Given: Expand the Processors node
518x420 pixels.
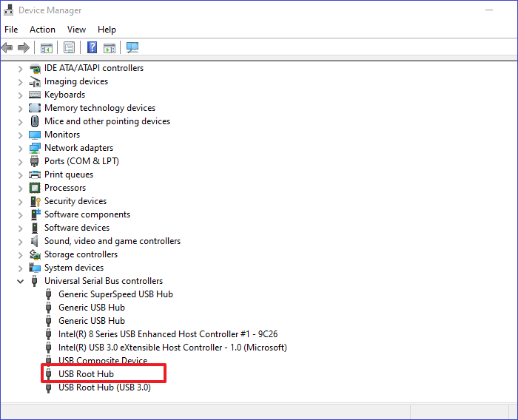Looking at the screenshot, I should pos(21,189).
